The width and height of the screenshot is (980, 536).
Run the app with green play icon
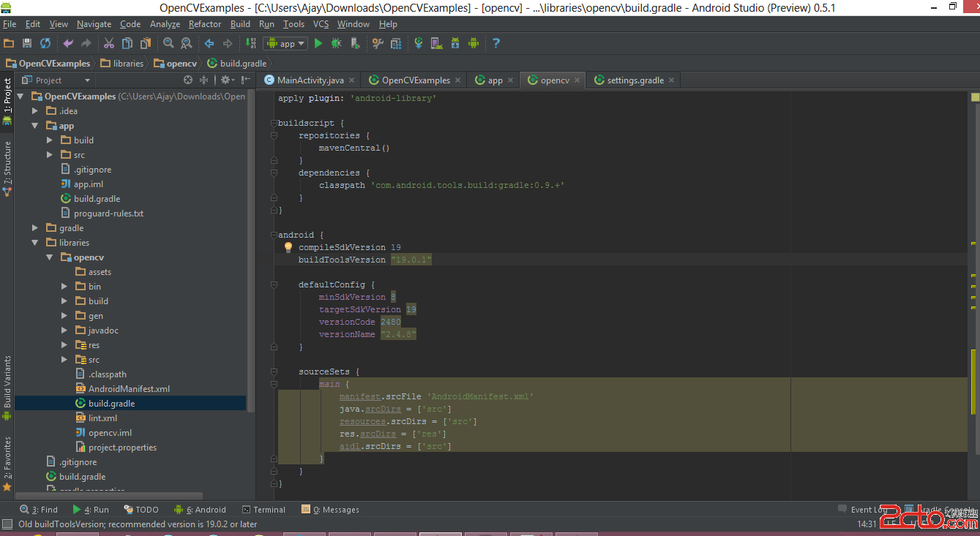pos(318,43)
